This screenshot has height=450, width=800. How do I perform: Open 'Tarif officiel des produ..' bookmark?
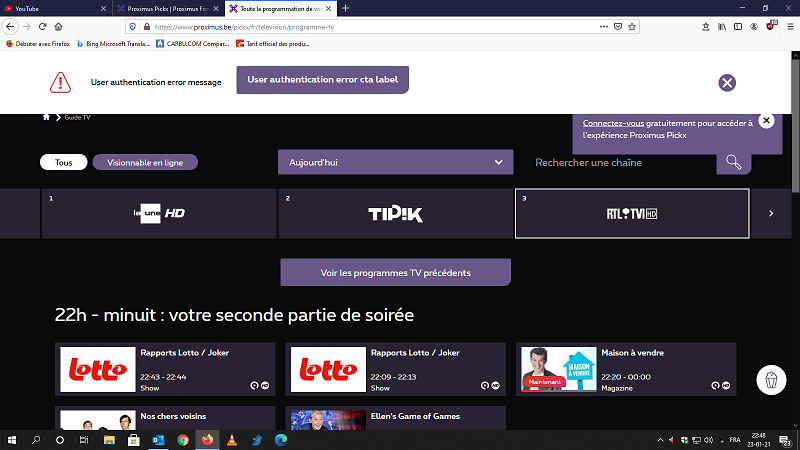(272, 44)
